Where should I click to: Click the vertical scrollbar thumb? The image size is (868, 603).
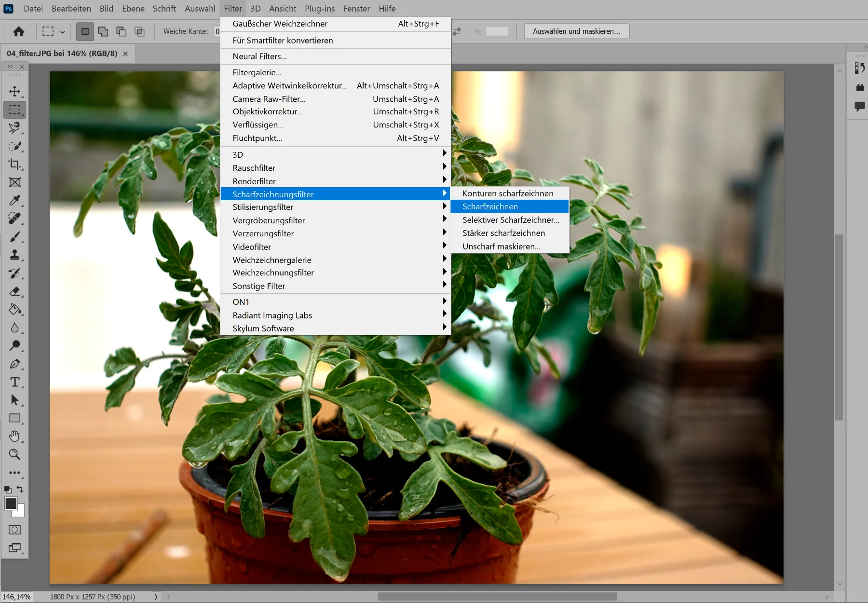pos(839,327)
